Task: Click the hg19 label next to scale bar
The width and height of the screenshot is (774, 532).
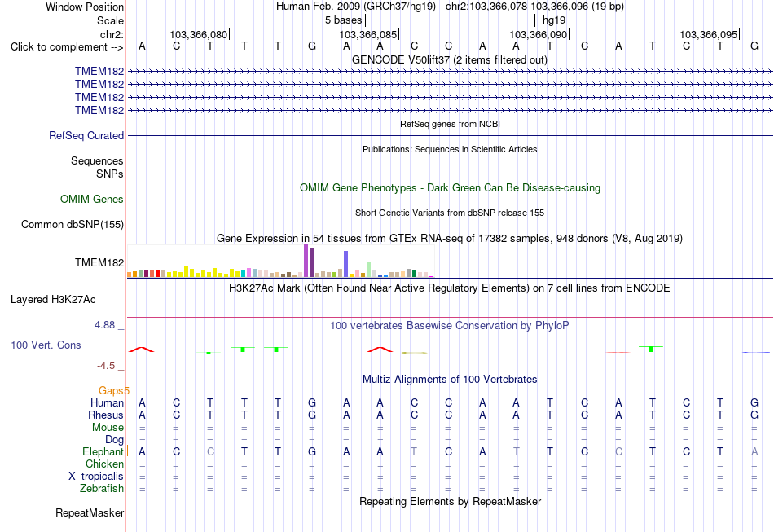Action: (554, 20)
